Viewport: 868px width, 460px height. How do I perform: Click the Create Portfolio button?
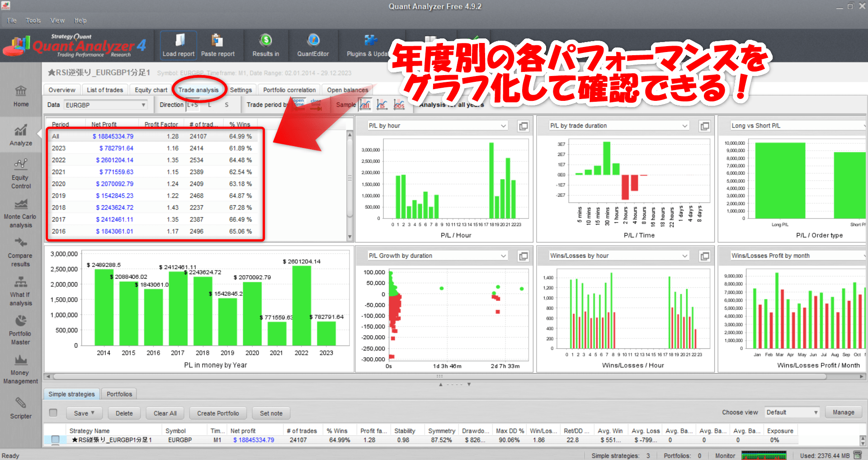217,413
